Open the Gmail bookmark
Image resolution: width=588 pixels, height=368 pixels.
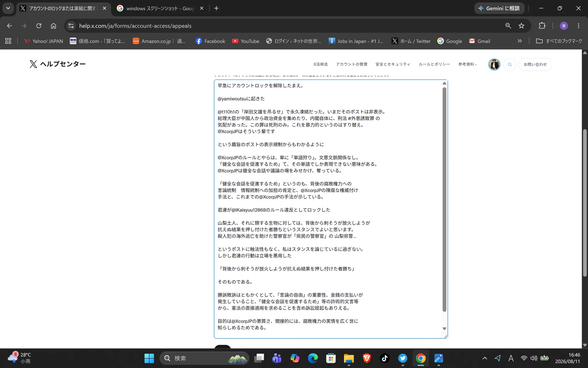[479, 41]
